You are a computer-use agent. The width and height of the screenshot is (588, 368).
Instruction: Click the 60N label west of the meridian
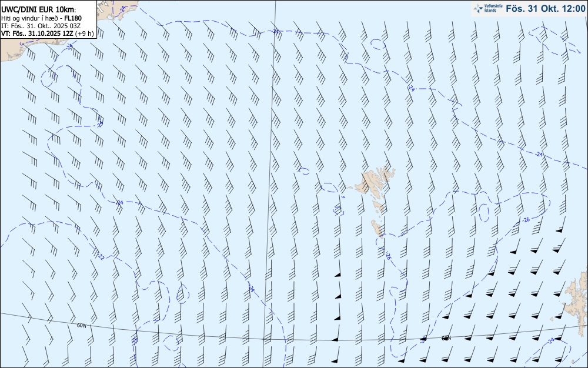coord(81,326)
